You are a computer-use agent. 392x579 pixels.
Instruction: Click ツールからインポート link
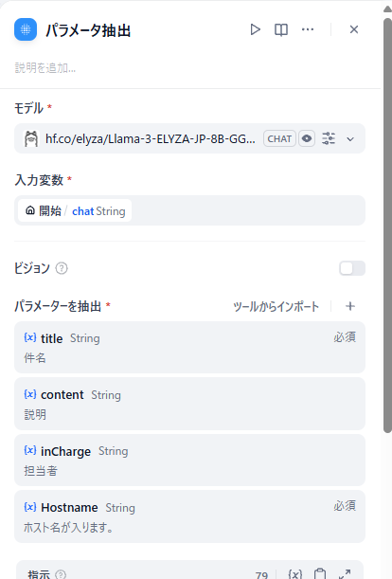(x=276, y=306)
